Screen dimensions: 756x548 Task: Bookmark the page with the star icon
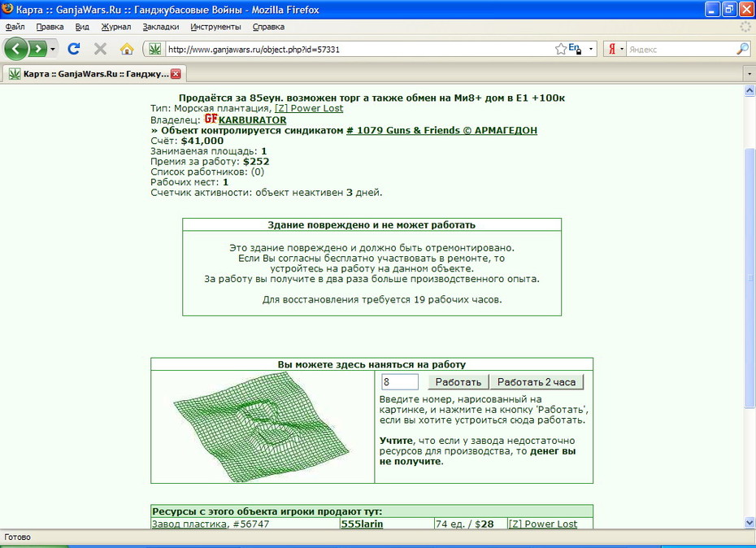(x=561, y=49)
